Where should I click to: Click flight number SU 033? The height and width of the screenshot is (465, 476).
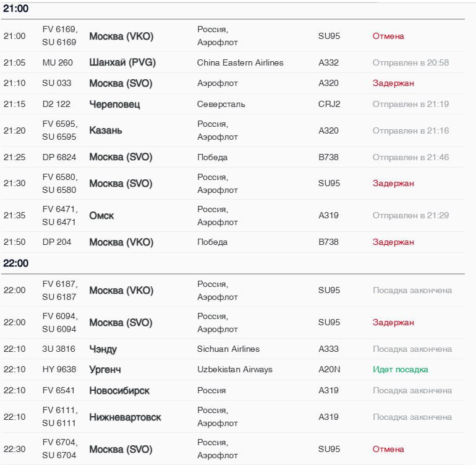[57, 83]
